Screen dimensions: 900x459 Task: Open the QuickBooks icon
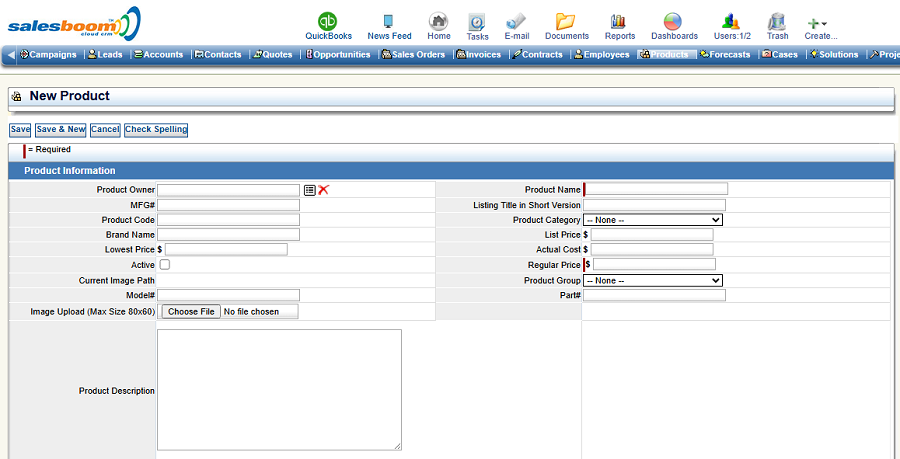point(328,21)
